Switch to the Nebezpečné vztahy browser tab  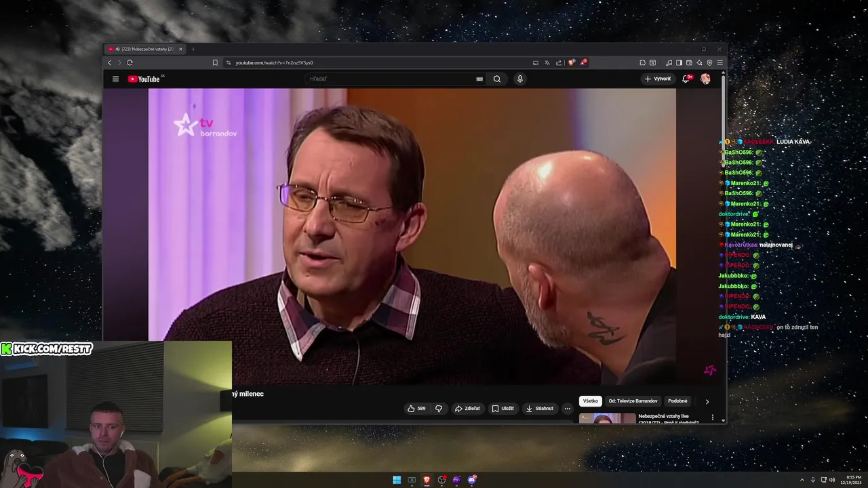point(146,49)
